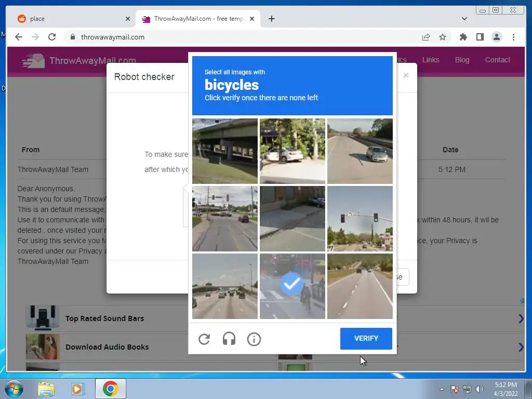532x399 pixels.
Task: Share this page icon in address bar
Action: [x=426, y=37]
